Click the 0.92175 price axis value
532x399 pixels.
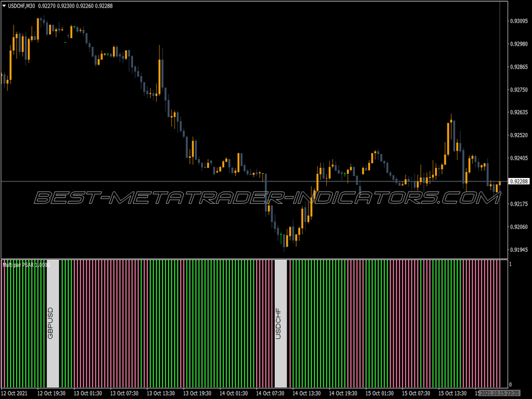pyautogui.click(x=519, y=204)
